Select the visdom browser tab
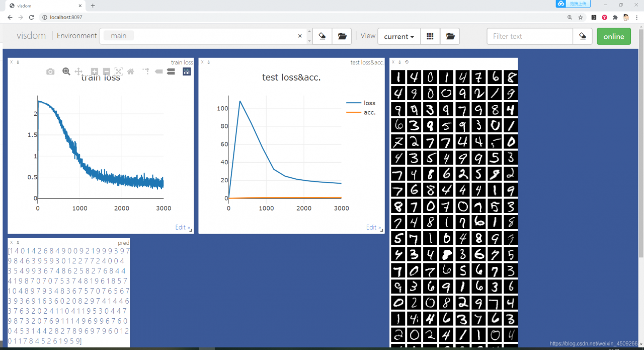 coord(46,6)
